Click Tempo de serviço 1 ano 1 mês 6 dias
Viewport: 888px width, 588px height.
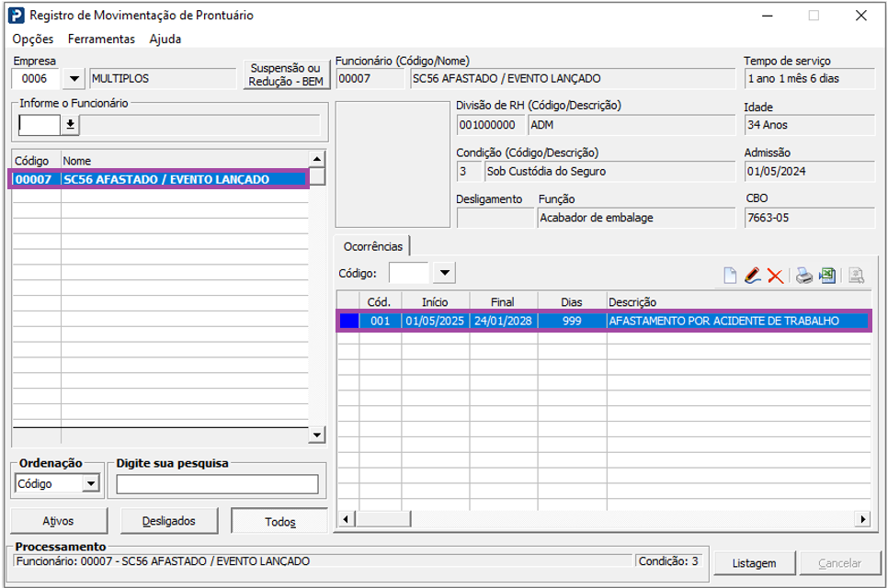coord(810,79)
